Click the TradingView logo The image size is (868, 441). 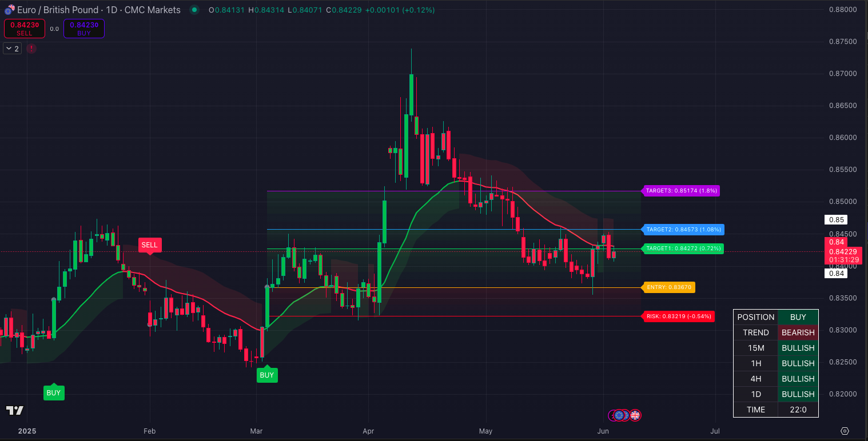(x=15, y=410)
